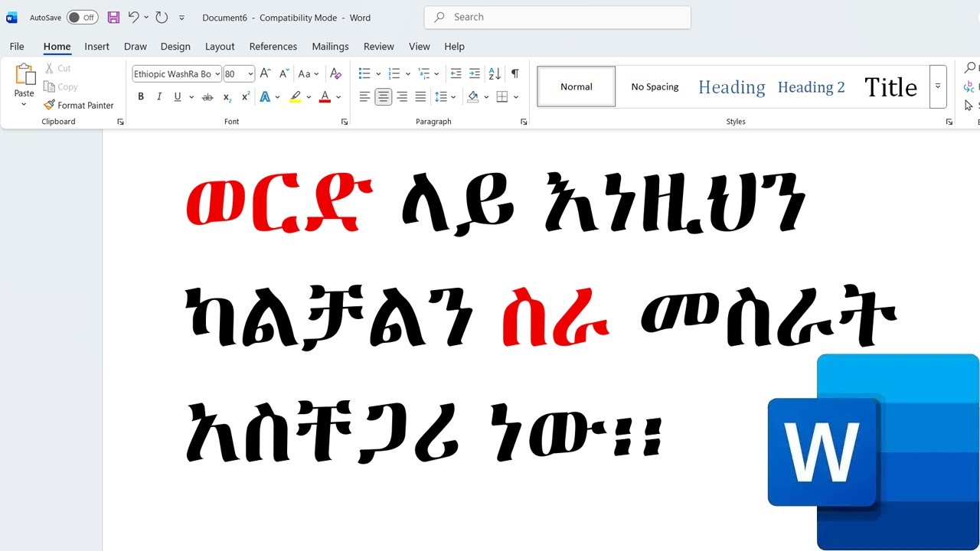Click the Copy command

(x=60, y=86)
